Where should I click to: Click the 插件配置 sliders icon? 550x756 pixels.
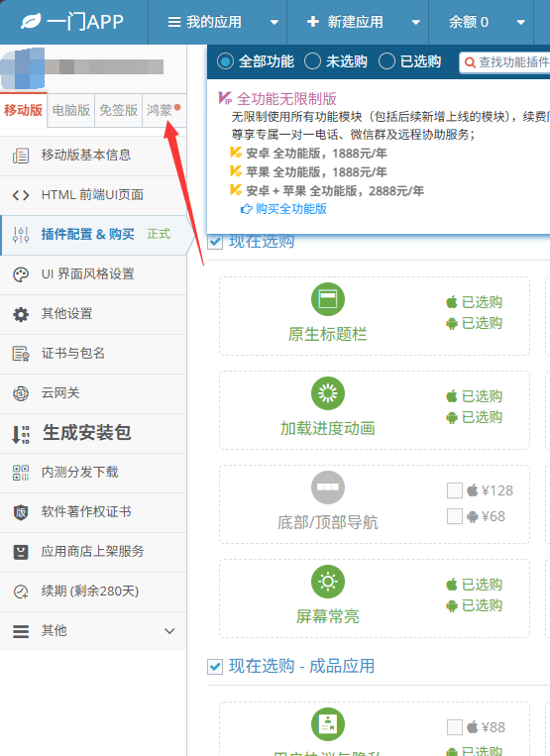coord(21,234)
